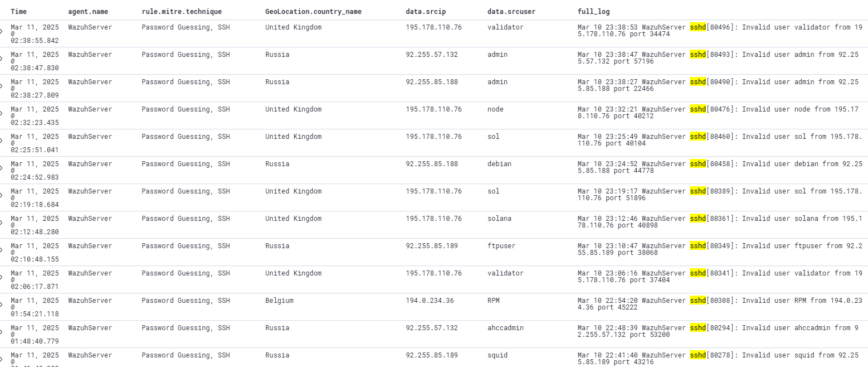Select the Belgium country cell

pyautogui.click(x=279, y=301)
